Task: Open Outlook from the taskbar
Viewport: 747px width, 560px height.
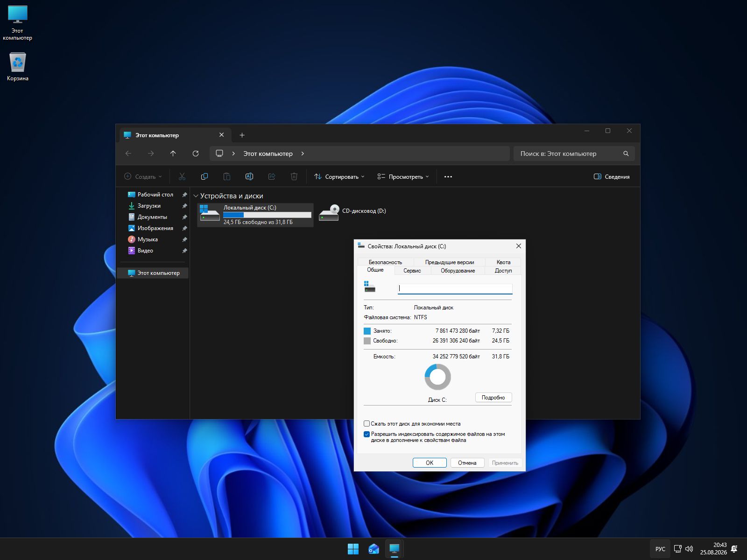Action: 373,549
